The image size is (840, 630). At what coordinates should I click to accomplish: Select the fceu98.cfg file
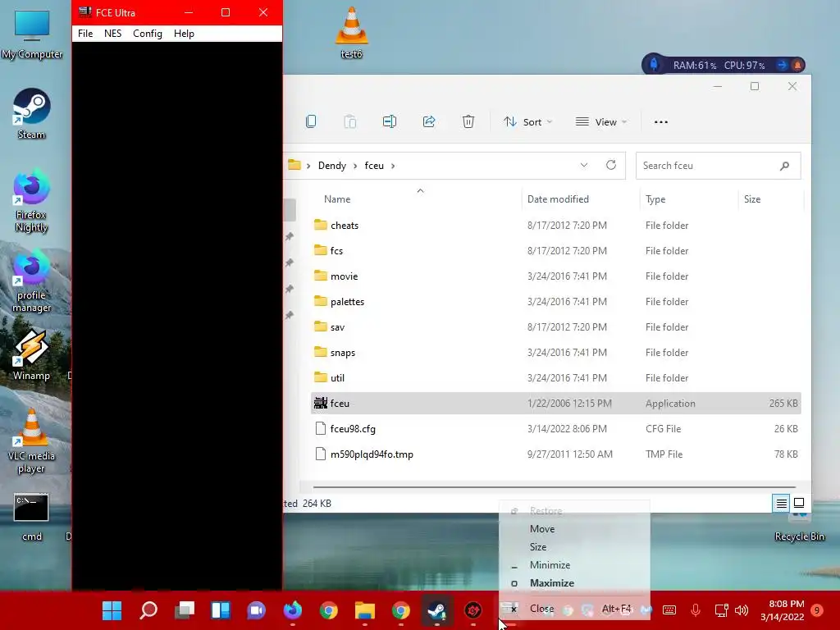click(x=555, y=428)
